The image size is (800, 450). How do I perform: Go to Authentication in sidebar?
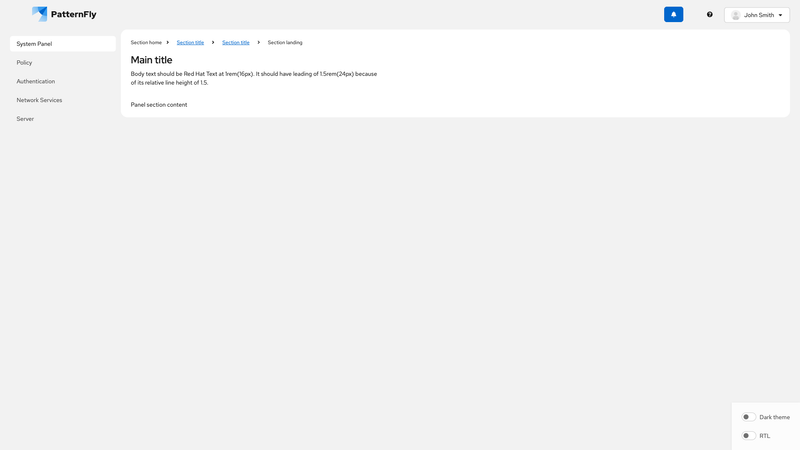(x=36, y=81)
